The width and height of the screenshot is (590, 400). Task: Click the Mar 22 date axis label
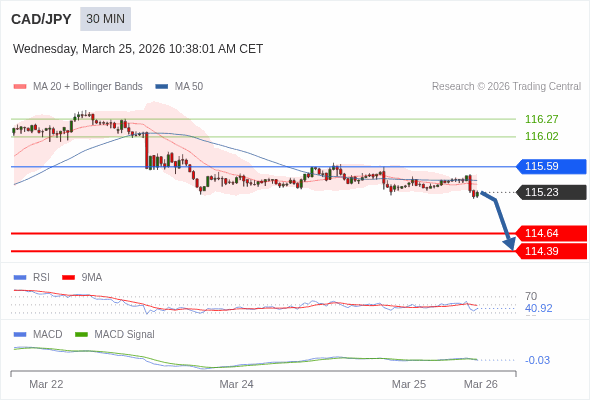[46, 384]
